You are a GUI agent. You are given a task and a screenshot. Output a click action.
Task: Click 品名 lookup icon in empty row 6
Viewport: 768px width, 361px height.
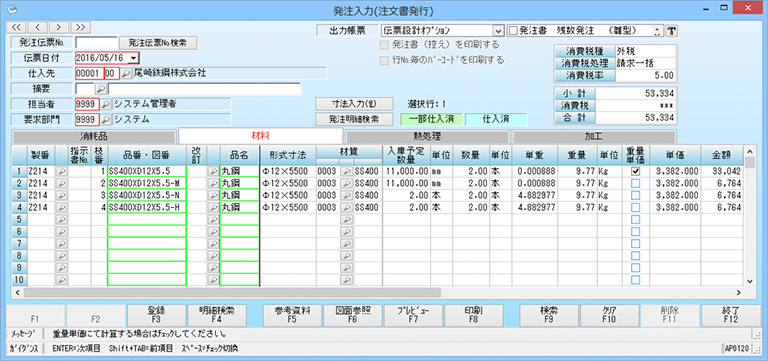coord(213,231)
